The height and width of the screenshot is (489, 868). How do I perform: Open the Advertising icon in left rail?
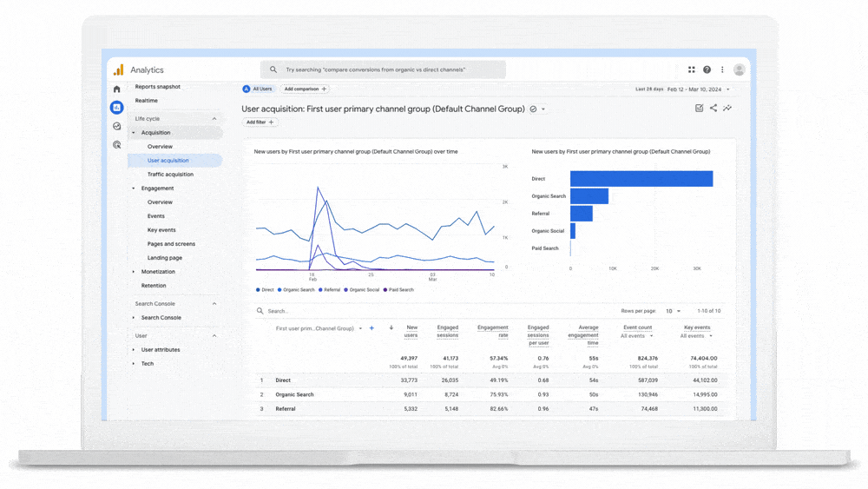(117, 145)
